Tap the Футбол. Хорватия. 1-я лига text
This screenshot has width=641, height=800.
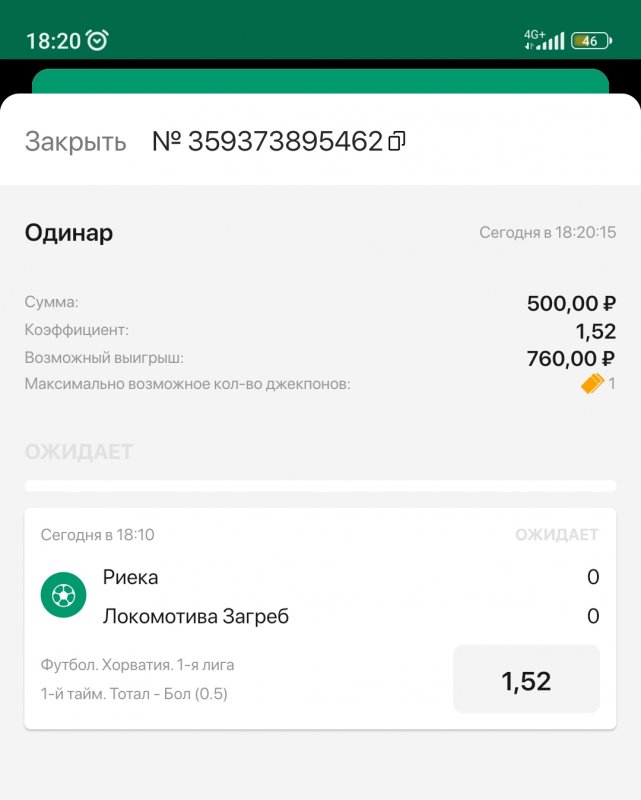138,664
